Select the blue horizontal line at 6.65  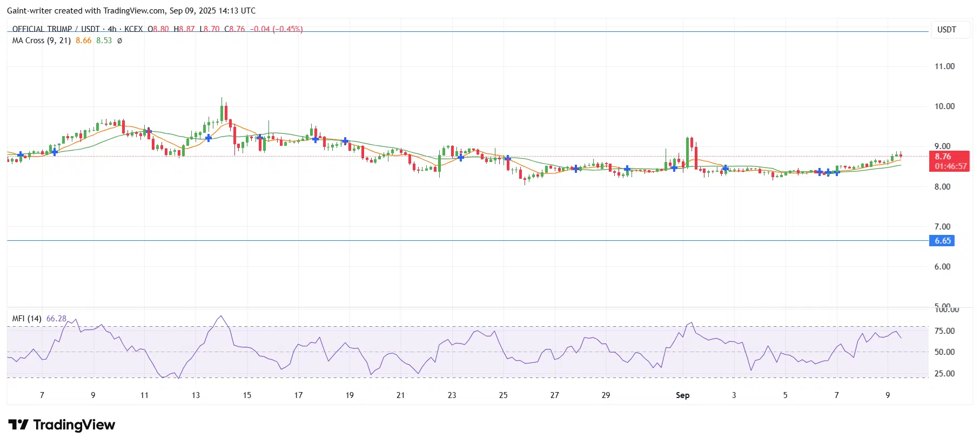click(x=468, y=241)
